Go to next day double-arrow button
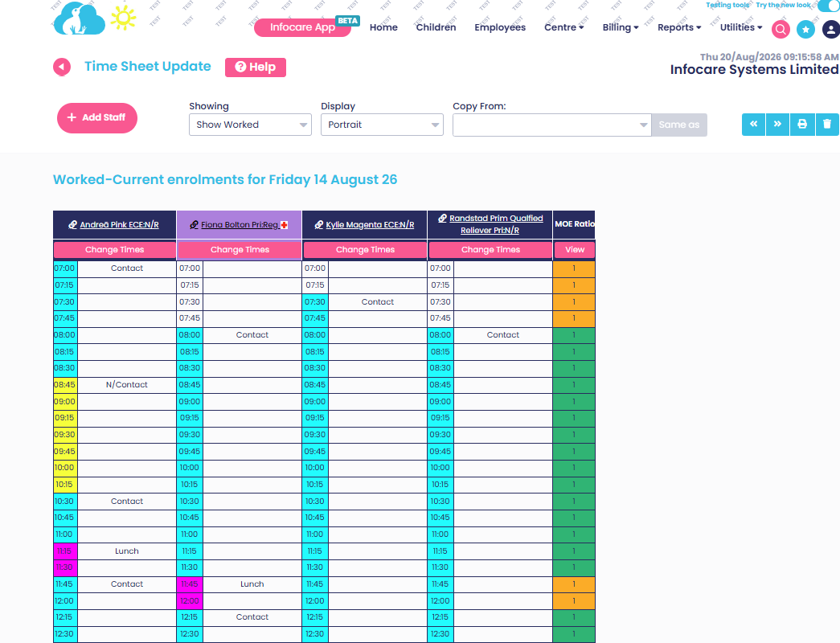 click(x=777, y=125)
